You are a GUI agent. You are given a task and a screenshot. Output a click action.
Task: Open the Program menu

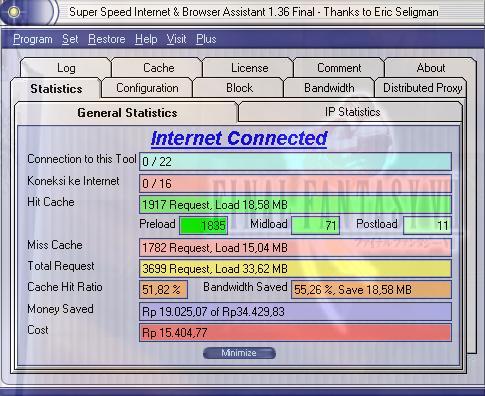[x=33, y=39]
